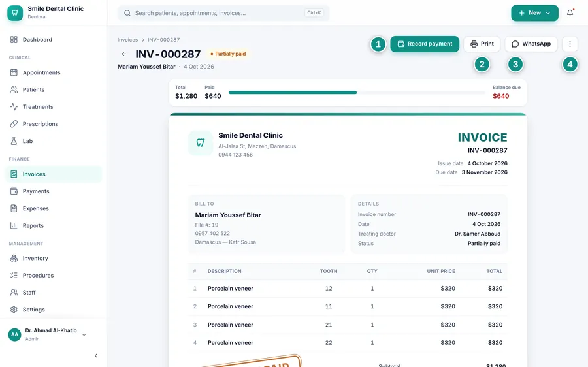Click the search magnifier icon
This screenshot has width=588, height=367.
127,13
